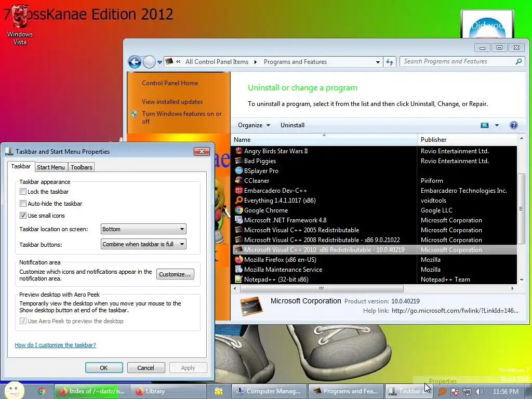
Task: Click the CCleaner icon in the list
Action: coord(239,180)
